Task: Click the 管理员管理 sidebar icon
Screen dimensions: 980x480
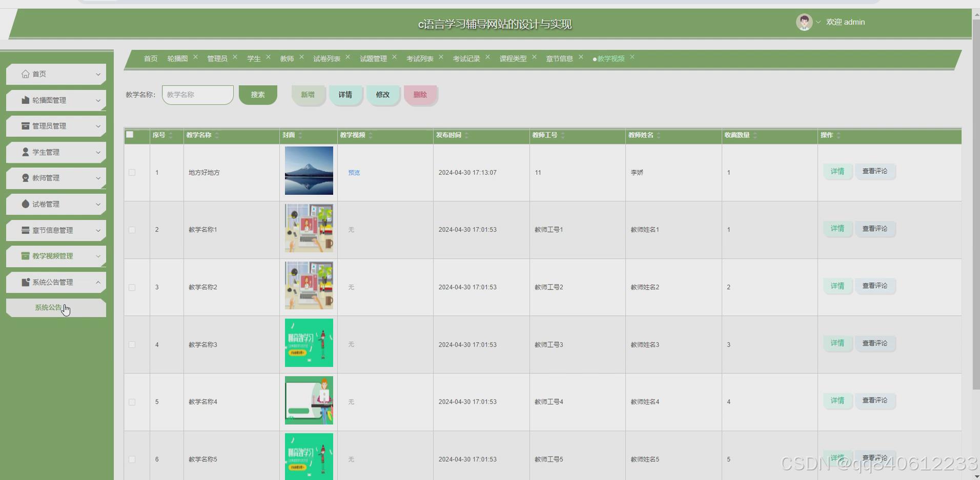Action: 25,126
